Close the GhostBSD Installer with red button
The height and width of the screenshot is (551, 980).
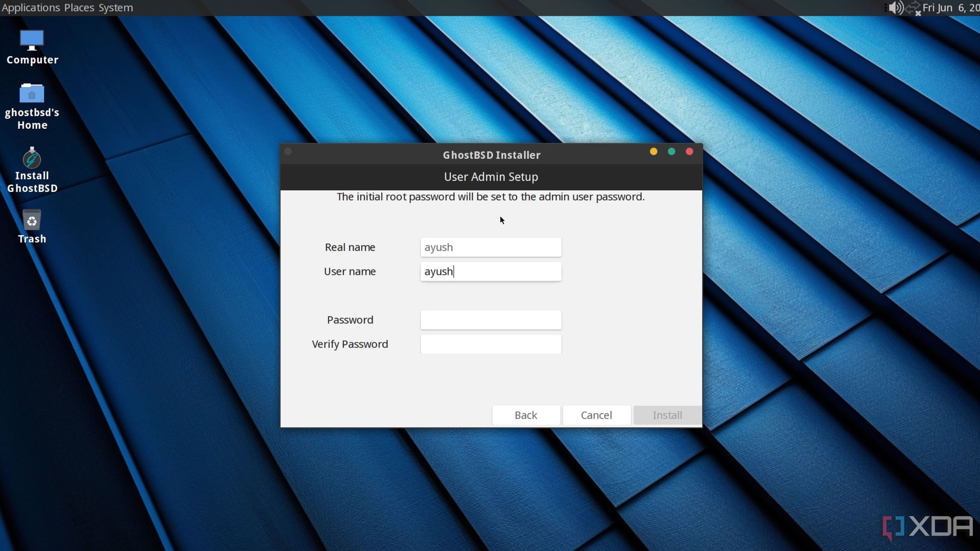tap(689, 152)
